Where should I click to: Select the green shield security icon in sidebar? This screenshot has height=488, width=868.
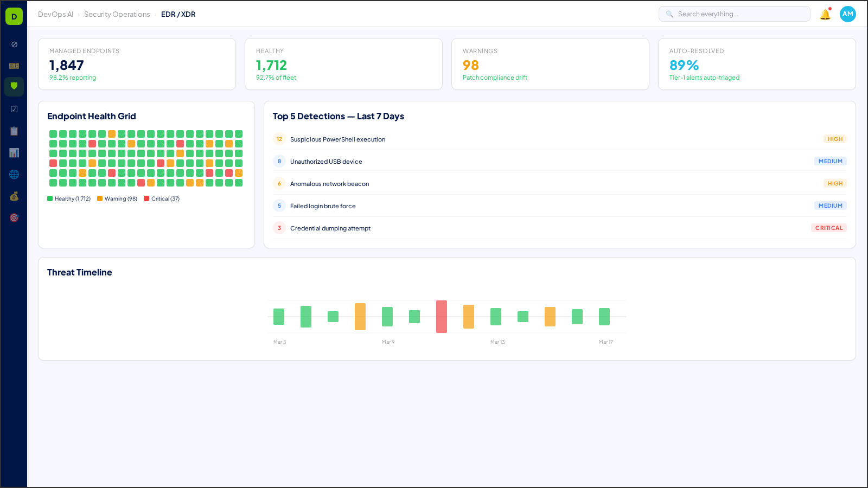point(14,87)
